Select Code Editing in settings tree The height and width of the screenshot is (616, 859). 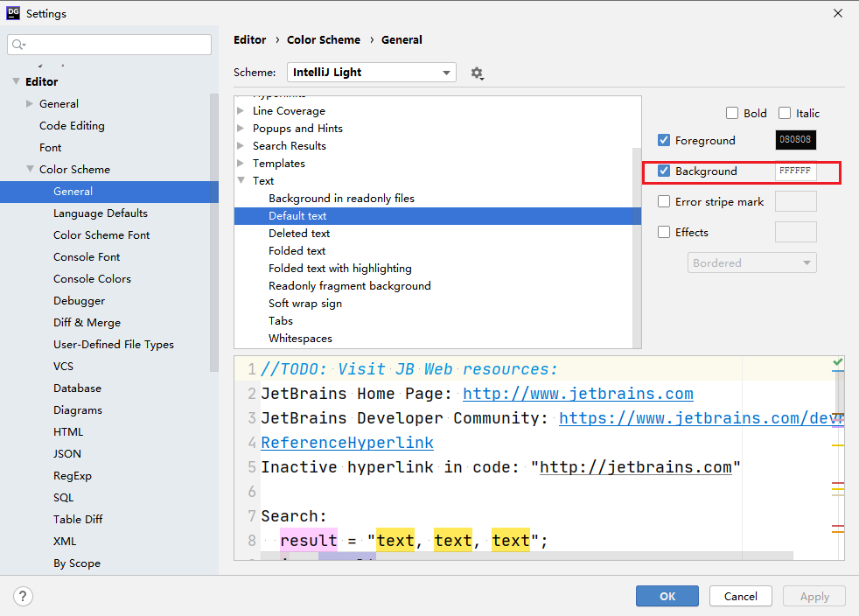(x=72, y=125)
